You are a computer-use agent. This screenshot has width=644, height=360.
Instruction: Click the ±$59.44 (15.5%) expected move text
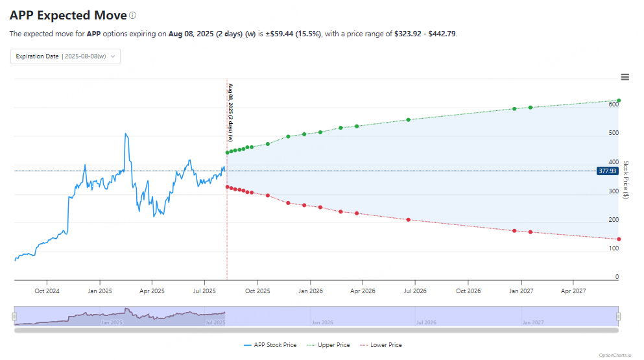293,34
